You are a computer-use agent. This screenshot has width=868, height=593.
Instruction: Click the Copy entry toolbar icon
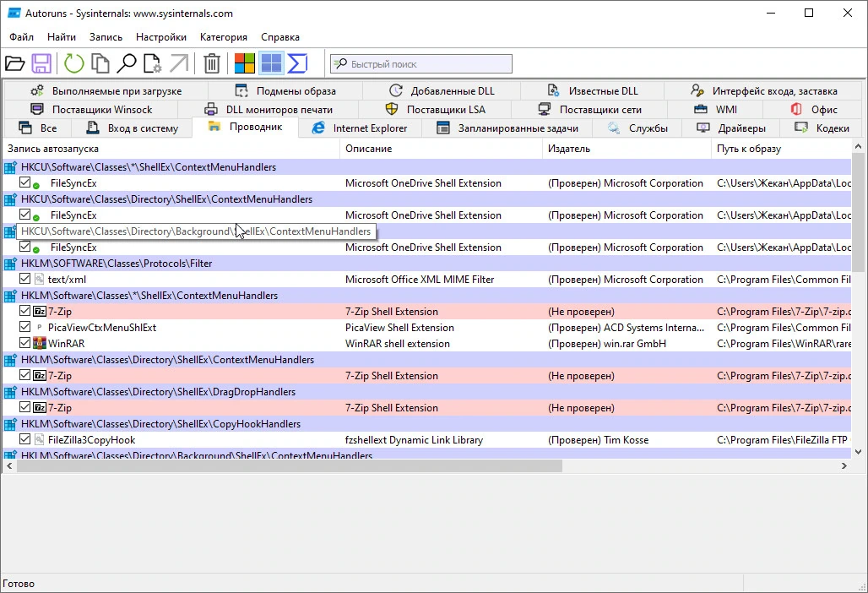100,63
